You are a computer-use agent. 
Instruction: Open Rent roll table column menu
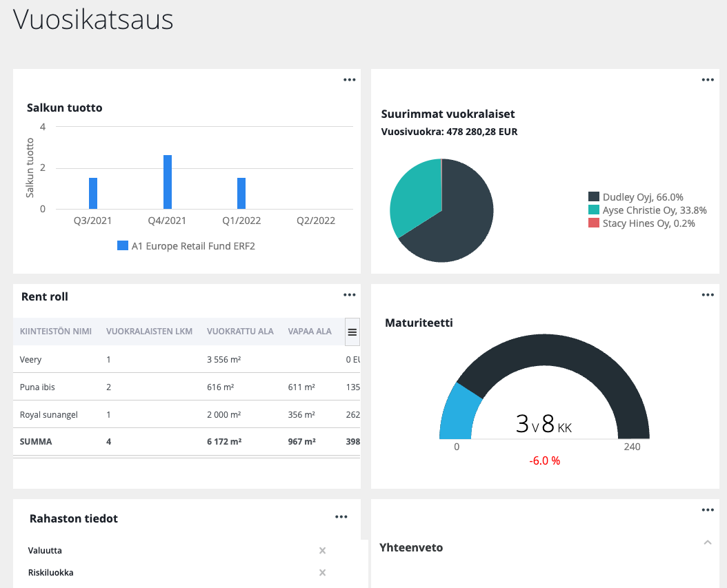click(x=352, y=332)
